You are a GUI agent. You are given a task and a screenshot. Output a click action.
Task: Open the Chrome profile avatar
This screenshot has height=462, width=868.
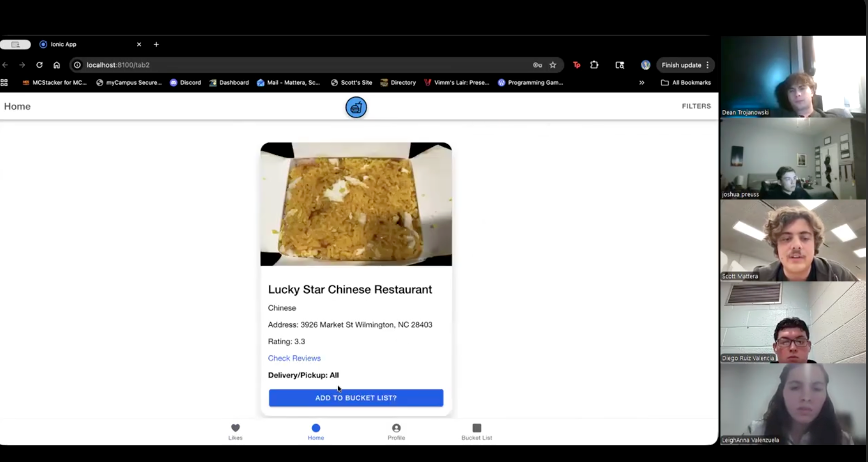click(x=645, y=65)
